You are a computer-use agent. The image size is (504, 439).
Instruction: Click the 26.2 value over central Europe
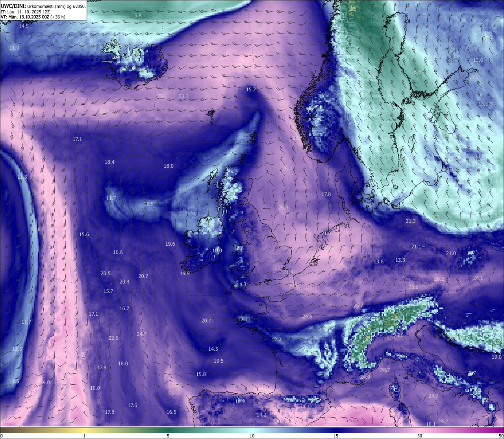coord(439,279)
